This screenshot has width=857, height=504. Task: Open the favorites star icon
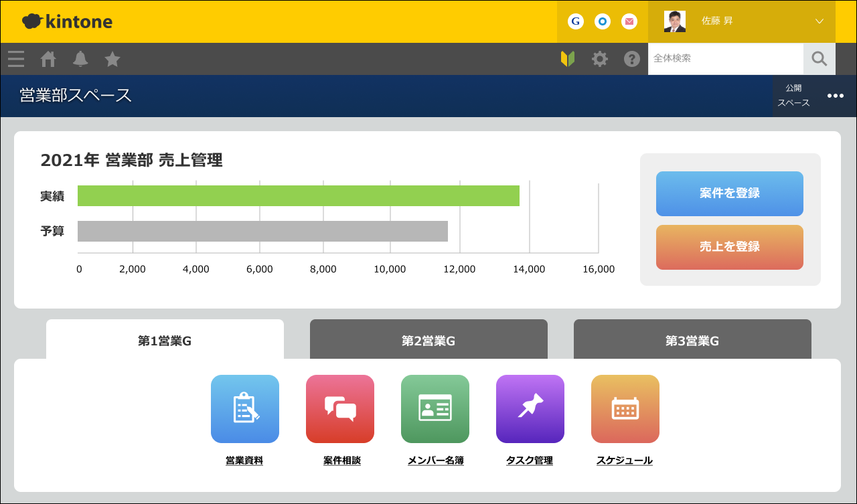tap(112, 59)
